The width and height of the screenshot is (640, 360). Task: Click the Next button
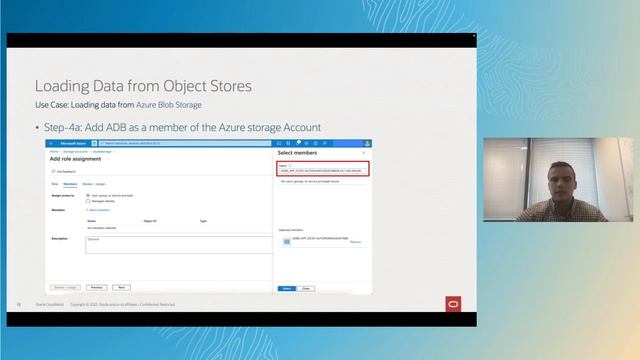pos(121,287)
